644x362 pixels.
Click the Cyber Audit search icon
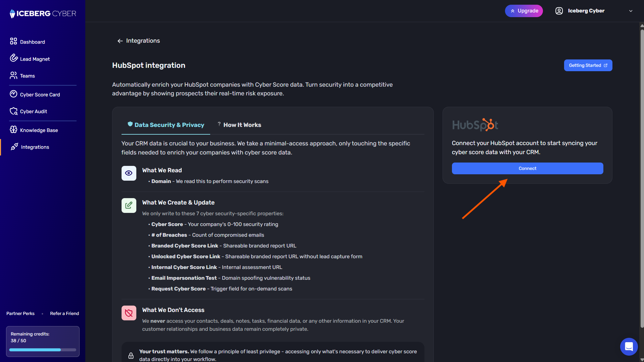13,111
